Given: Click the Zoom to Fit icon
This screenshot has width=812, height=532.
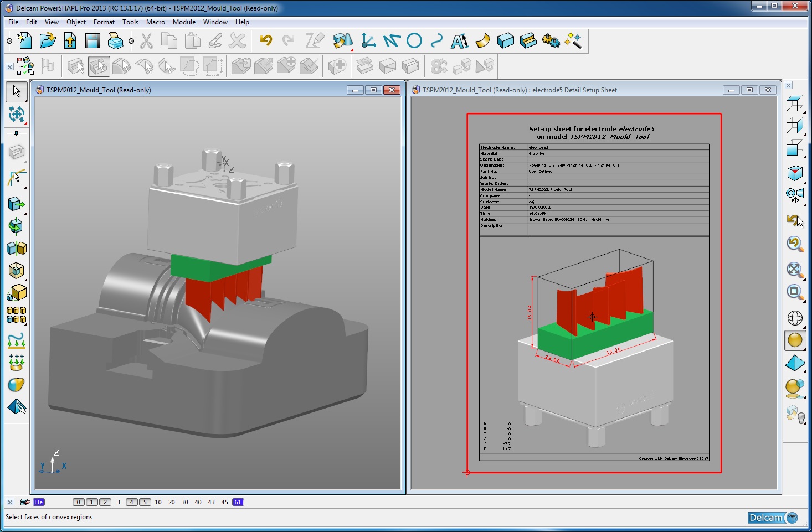Looking at the screenshot, I should click(x=794, y=270).
